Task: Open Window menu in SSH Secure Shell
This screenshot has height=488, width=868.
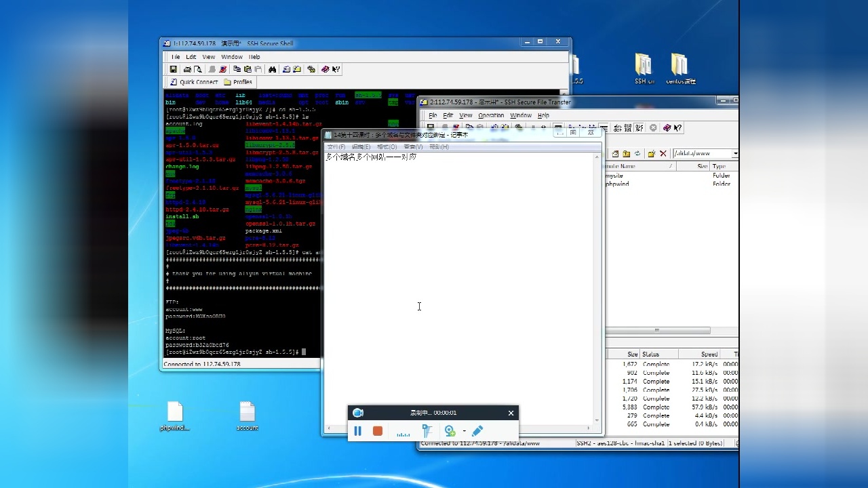Action: pos(231,57)
